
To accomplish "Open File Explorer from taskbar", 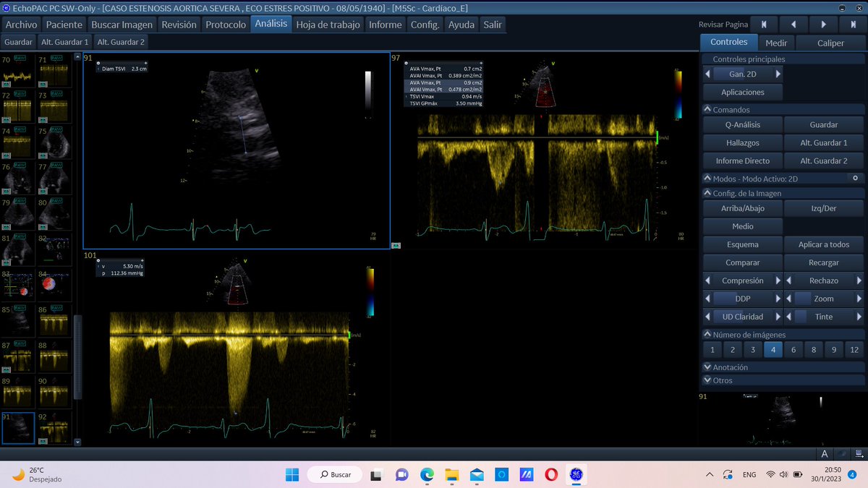I will pos(452,474).
